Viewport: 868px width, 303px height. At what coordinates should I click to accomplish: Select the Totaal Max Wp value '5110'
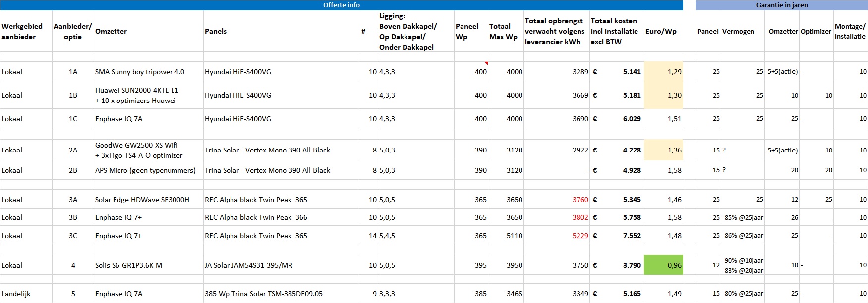pyautogui.click(x=506, y=236)
